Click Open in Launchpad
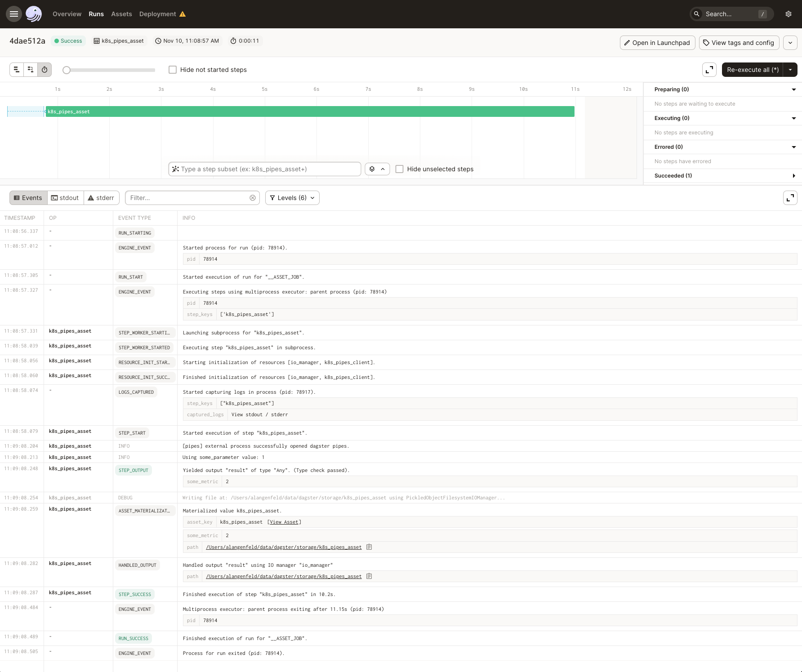This screenshot has width=802, height=672. pyautogui.click(x=657, y=43)
